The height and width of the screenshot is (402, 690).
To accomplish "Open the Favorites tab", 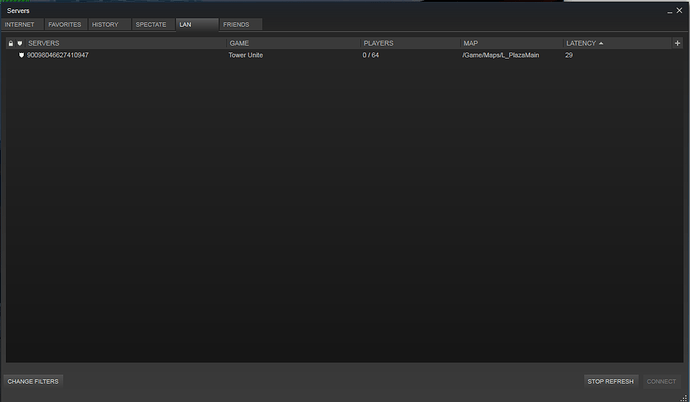I will click(65, 24).
